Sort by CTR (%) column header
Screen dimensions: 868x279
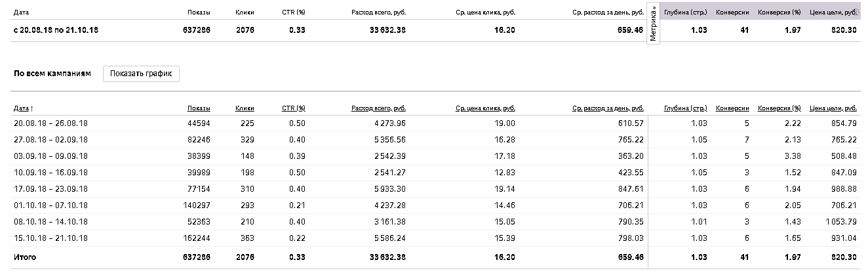click(x=293, y=108)
